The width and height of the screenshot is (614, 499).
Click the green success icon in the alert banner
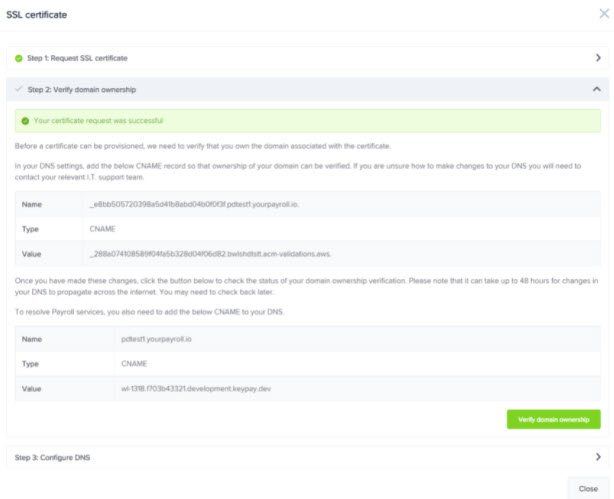pyautogui.click(x=25, y=121)
